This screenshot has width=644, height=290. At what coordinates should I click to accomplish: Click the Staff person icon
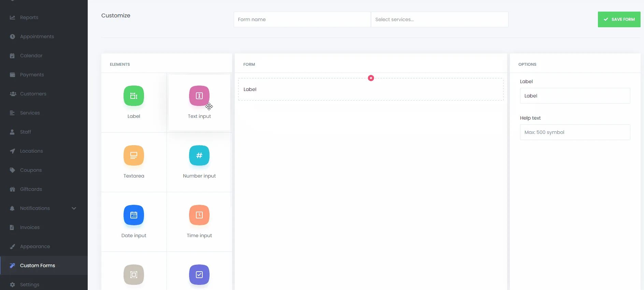(12, 132)
